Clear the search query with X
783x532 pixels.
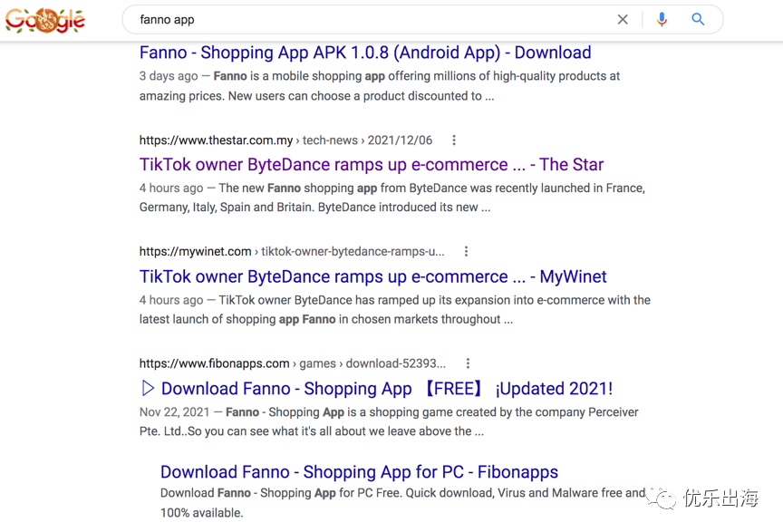623,19
